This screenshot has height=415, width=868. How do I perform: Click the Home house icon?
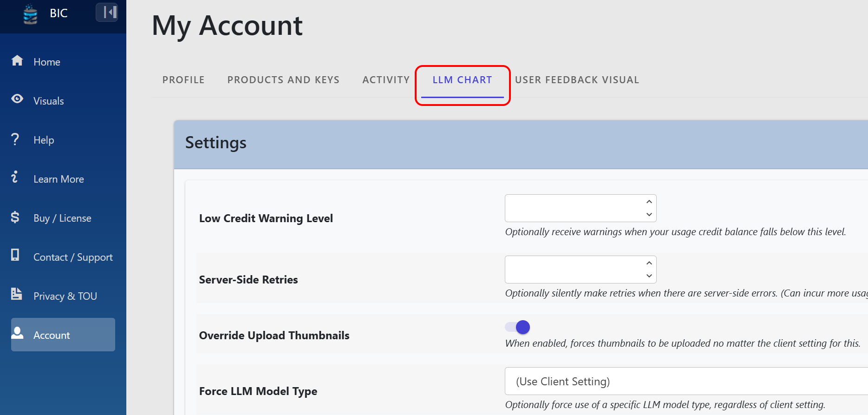(x=17, y=60)
